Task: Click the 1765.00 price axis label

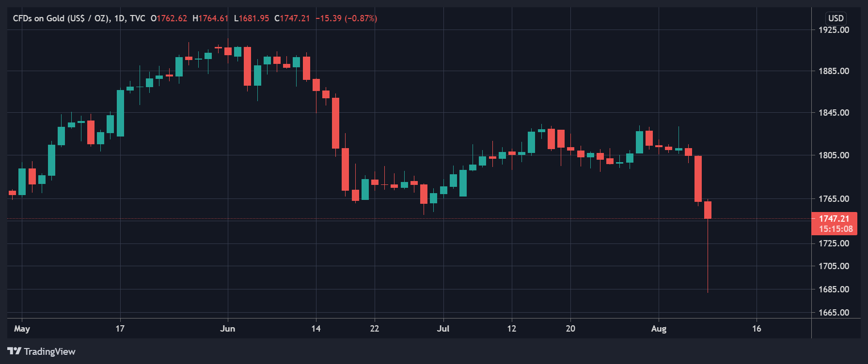Action: [834, 199]
